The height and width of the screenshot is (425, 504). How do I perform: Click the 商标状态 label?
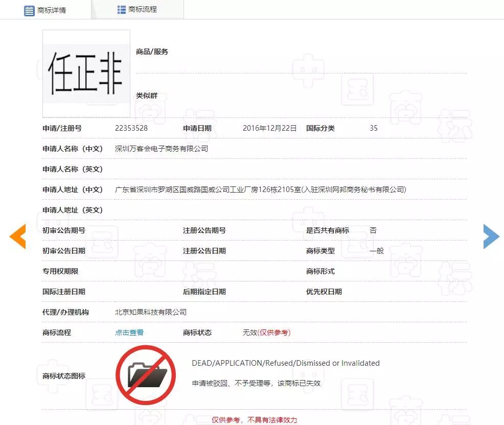point(197,333)
